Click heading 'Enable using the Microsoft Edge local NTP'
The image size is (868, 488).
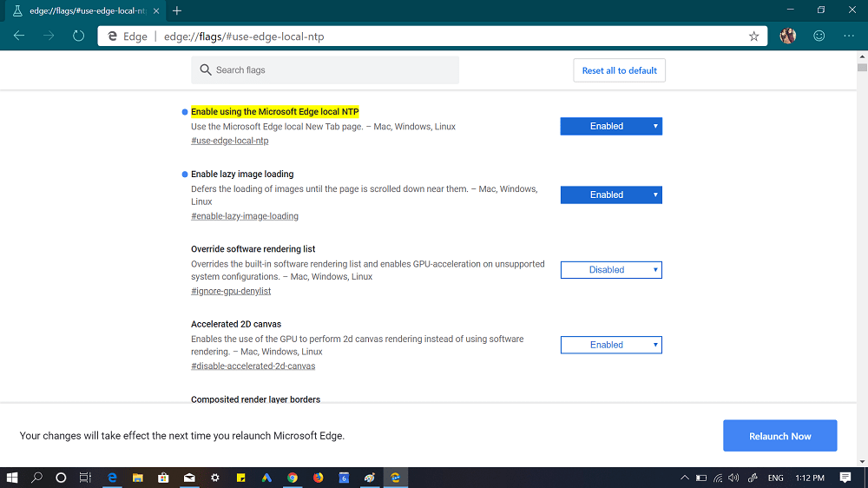pyautogui.click(x=274, y=111)
